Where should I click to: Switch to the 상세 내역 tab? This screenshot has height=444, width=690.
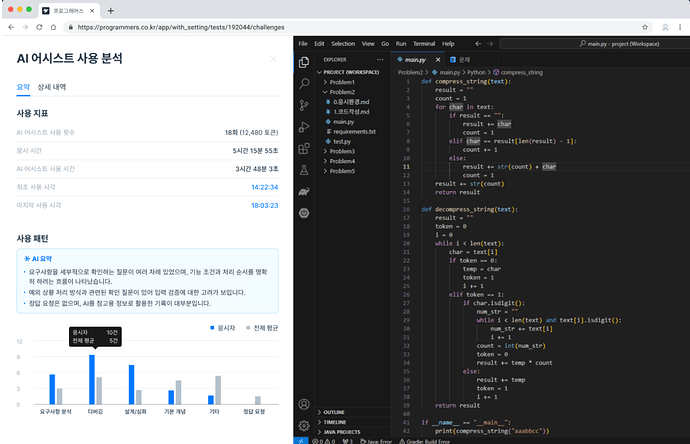(52, 89)
